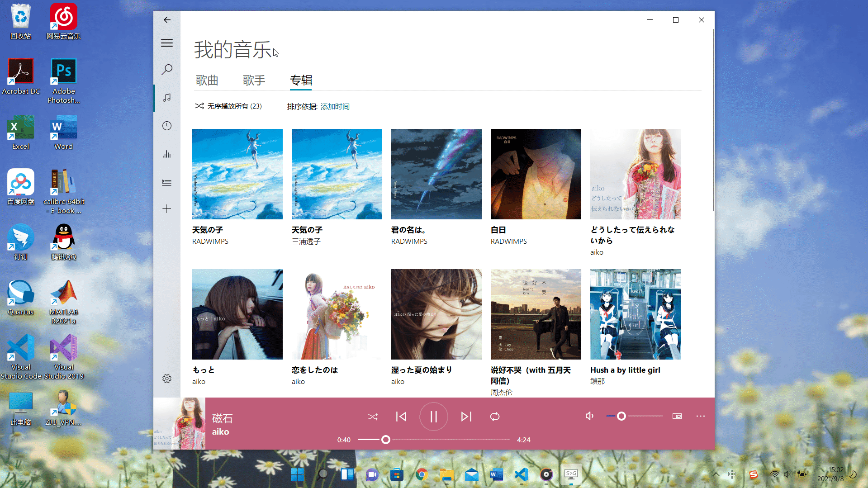
Task: Open taskbar clock 15:02 date
Action: tap(830, 474)
